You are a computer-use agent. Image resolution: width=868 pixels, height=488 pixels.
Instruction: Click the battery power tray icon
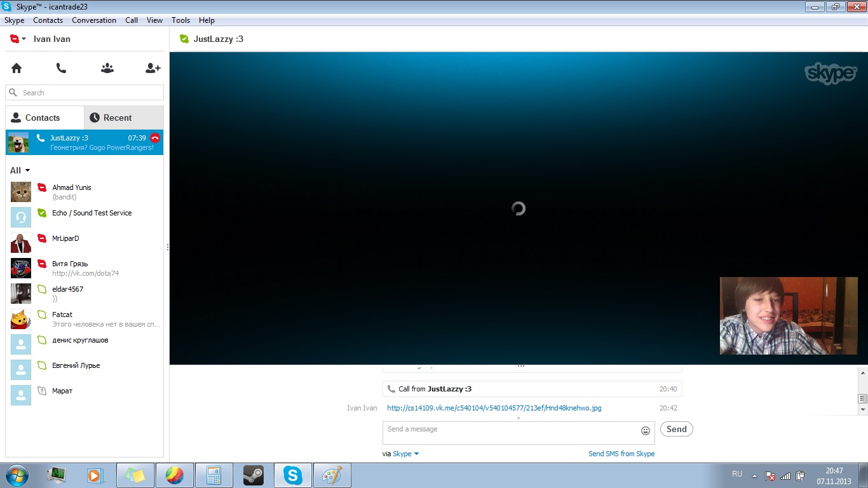pyautogui.click(x=800, y=475)
